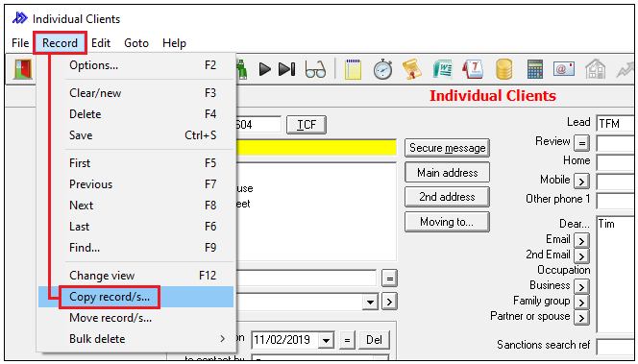Image resolution: width=638 pixels, height=364 pixels.
Task: Click the gold coins icon
Action: point(503,69)
